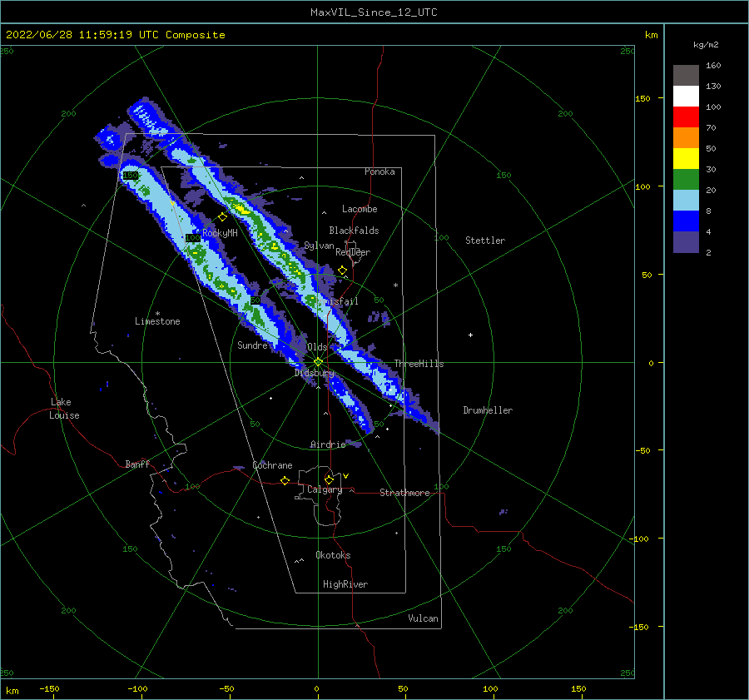Click the 0 tick on bottom x-axis

point(317,689)
